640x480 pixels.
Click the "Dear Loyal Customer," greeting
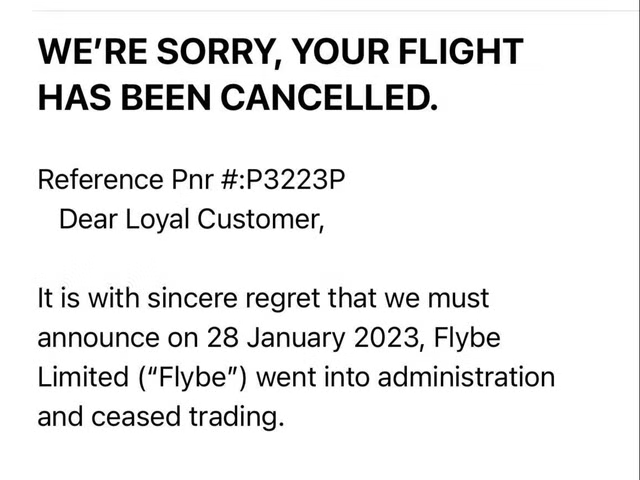coord(192,221)
